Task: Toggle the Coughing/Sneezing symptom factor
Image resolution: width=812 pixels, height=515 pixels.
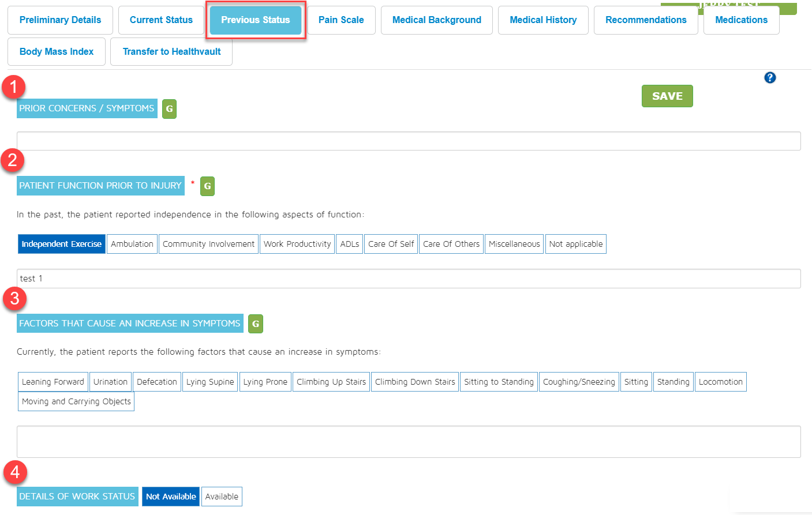Action: [x=579, y=382]
